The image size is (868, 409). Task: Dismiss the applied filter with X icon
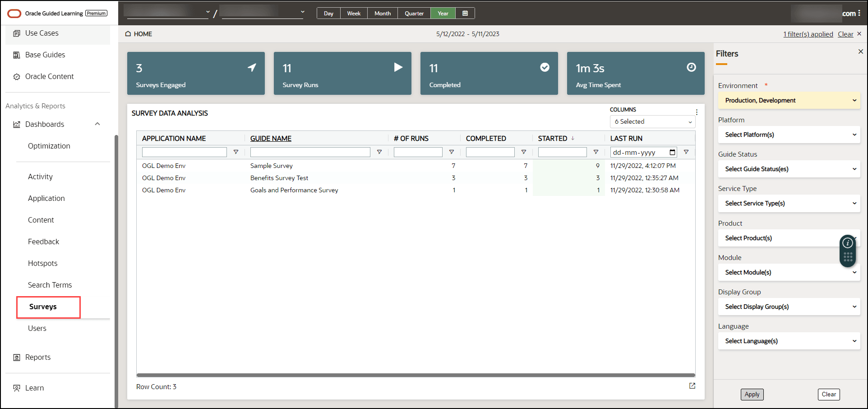859,34
